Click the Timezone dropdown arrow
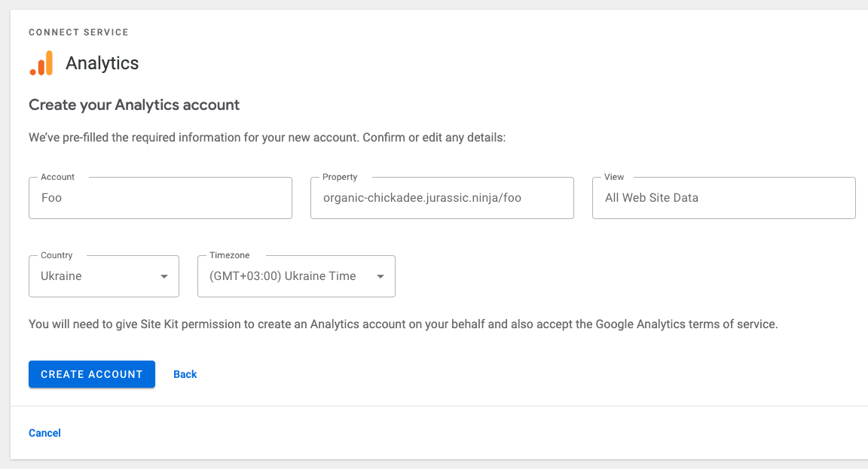 [381, 276]
